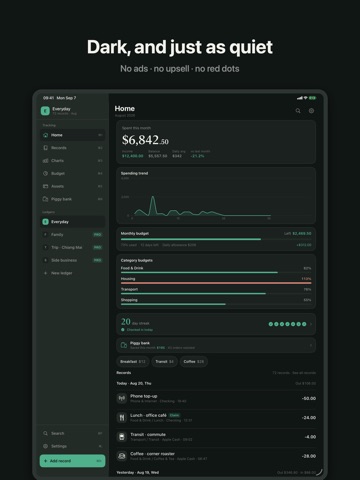Open the search magnifier icon in Home header
Viewport: 360px width, 480px height.
pos(298,111)
